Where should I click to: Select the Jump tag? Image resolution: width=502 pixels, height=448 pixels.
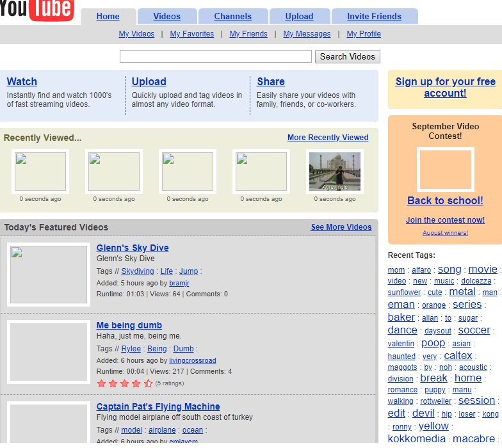188,271
